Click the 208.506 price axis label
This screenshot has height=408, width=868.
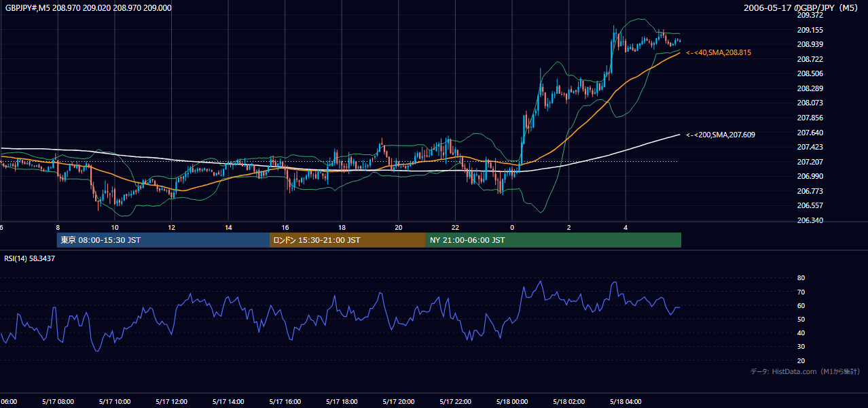tap(810, 73)
